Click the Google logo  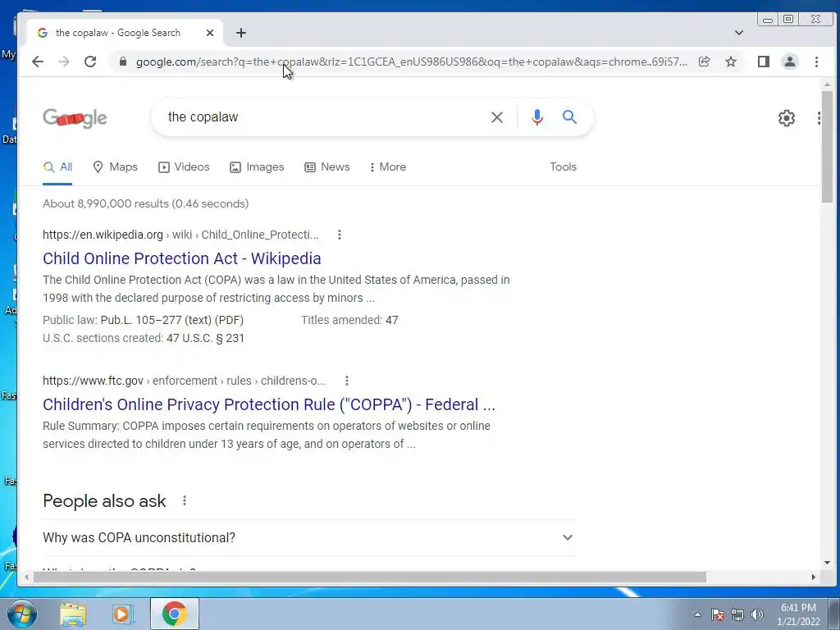(75, 118)
